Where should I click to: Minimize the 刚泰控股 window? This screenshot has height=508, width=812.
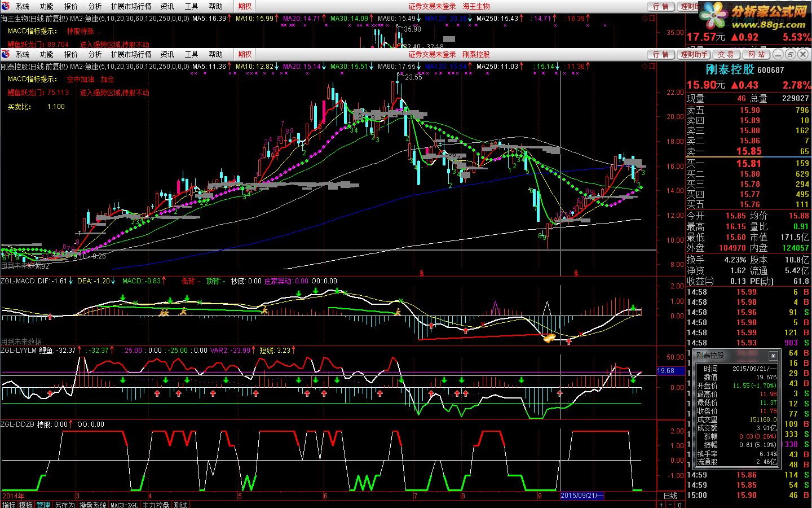(x=778, y=54)
